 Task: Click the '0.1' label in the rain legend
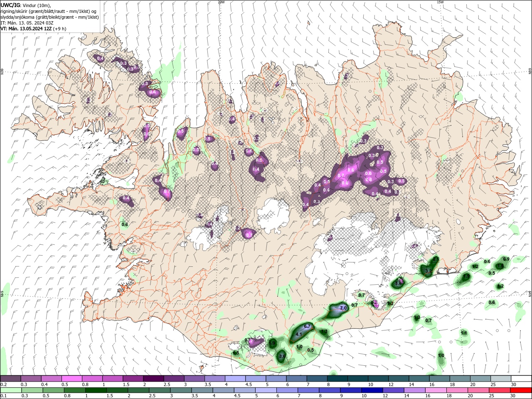[x=3, y=396]
